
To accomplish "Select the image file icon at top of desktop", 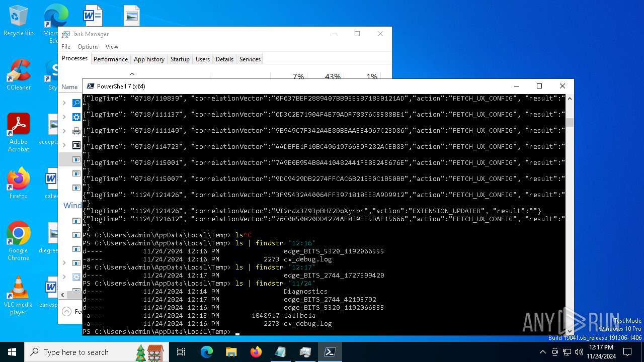I will tap(131, 15).
